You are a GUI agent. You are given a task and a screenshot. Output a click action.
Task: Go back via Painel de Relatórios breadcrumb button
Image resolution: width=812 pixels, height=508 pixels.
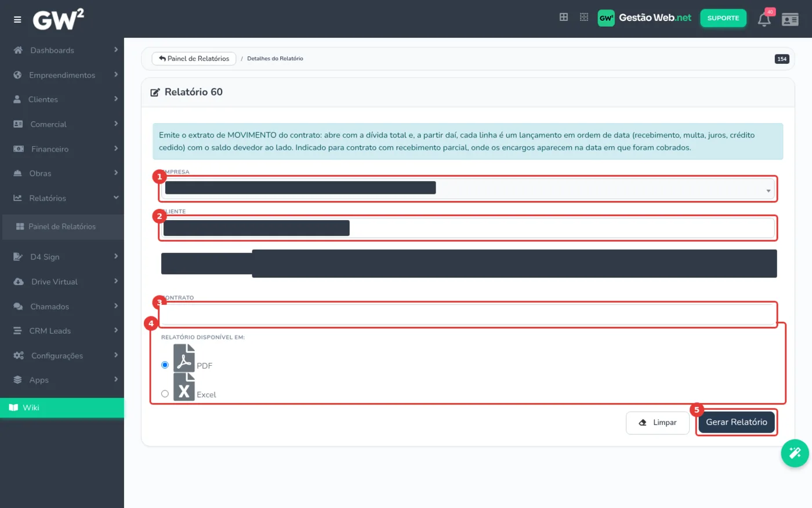pyautogui.click(x=194, y=59)
